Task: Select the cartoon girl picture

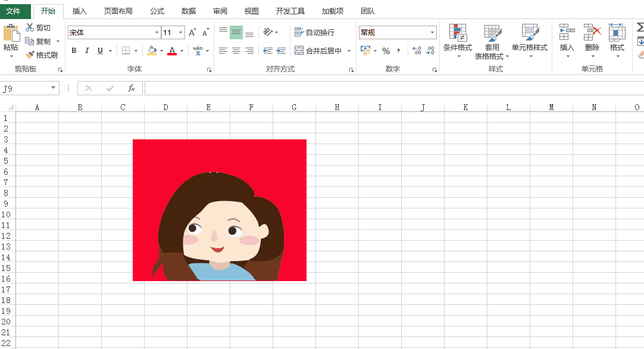Action: click(x=219, y=210)
